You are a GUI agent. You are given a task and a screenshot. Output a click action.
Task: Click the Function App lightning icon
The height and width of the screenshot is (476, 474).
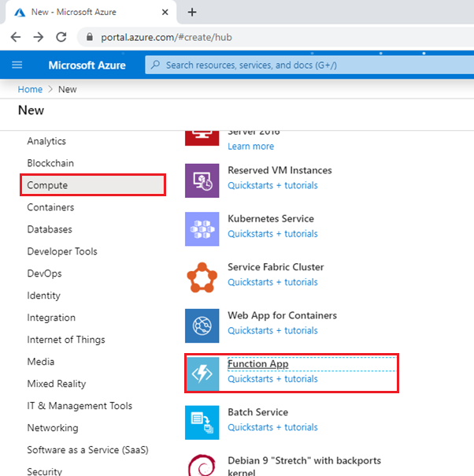(x=202, y=374)
